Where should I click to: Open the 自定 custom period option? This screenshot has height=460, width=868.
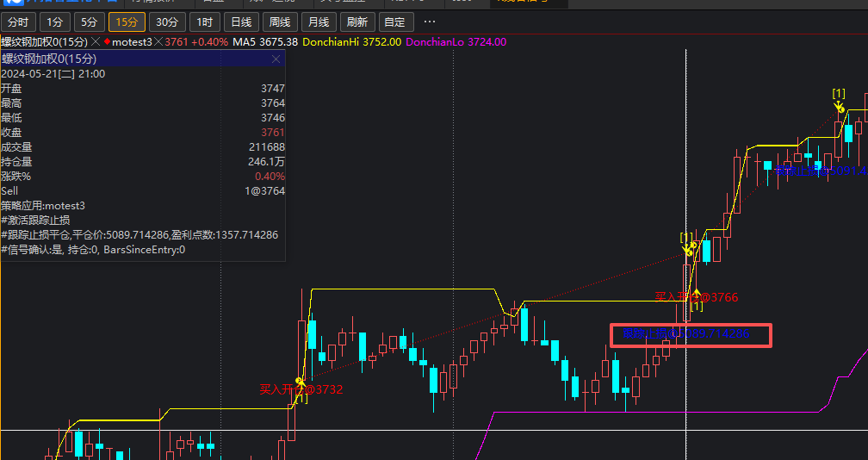pyautogui.click(x=394, y=22)
